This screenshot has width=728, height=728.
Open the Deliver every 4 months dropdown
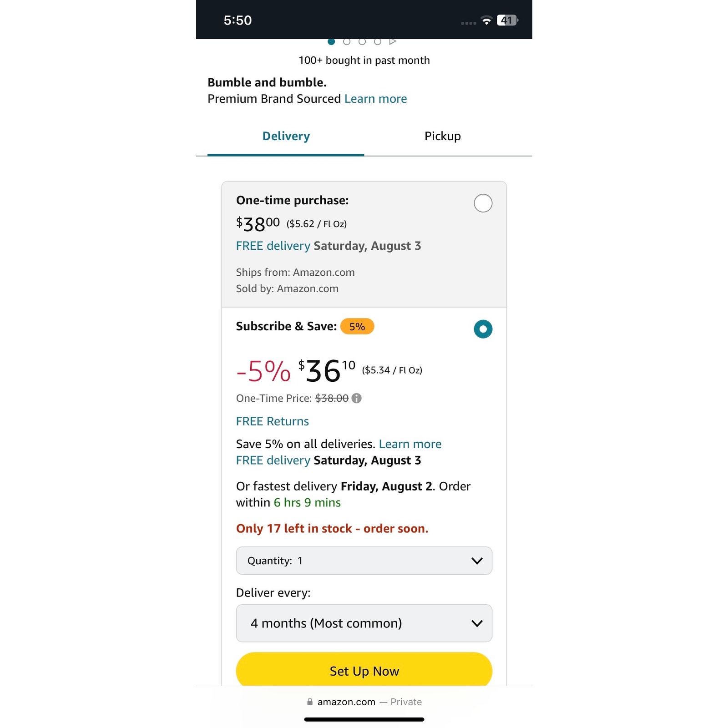(x=364, y=623)
